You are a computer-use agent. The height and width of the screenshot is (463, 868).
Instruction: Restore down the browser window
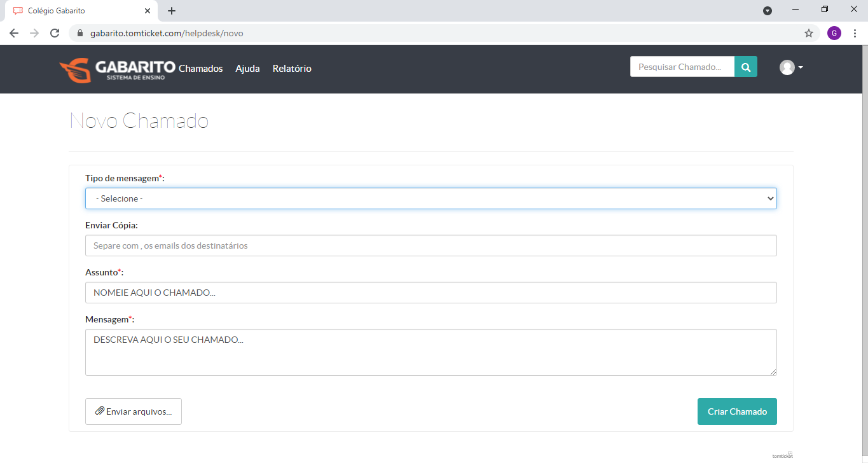(825, 10)
